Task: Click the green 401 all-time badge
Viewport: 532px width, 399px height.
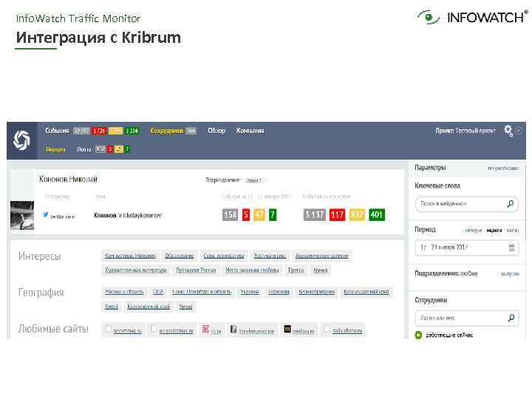Action: coord(377,214)
